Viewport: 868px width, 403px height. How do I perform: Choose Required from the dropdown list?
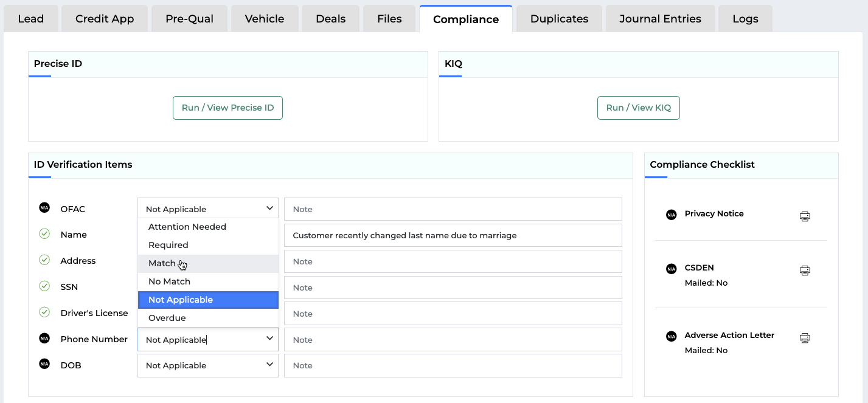click(208, 245)
